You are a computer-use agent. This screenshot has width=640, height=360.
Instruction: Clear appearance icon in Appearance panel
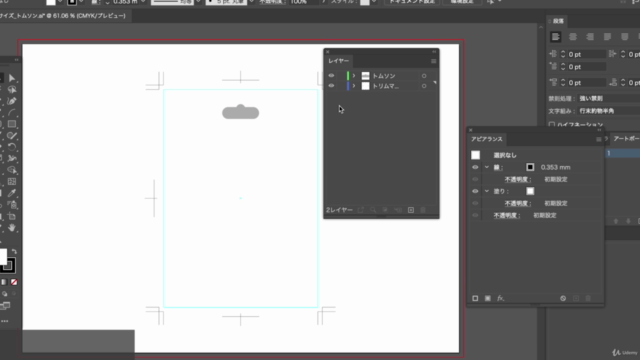[563, 298]
